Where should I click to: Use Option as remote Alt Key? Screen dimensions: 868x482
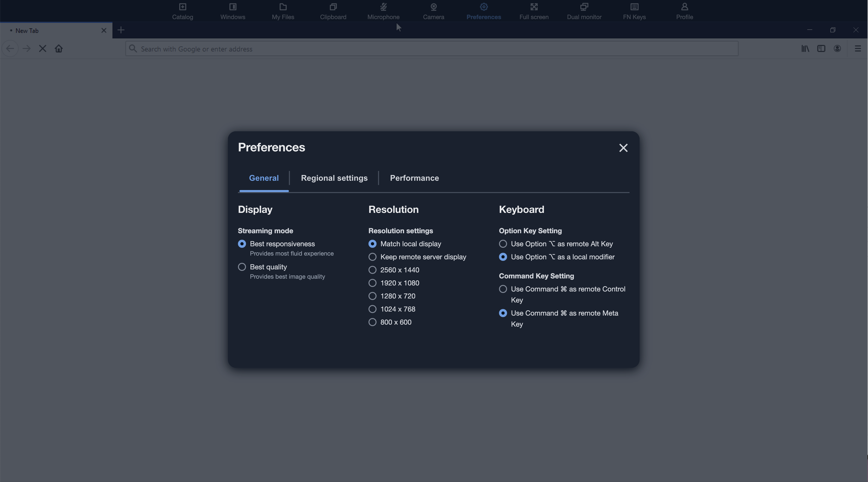point(503,244)
